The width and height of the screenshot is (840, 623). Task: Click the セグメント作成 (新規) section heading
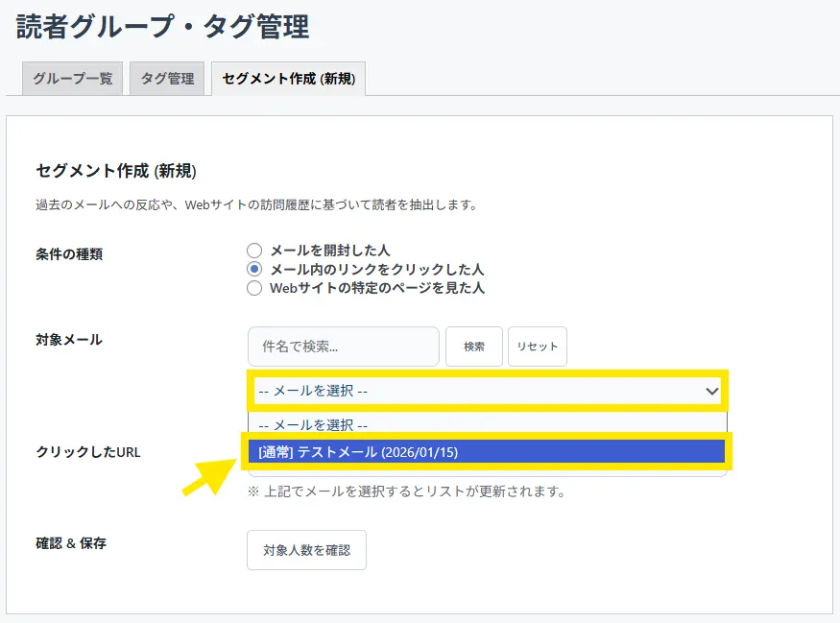pos(116,171)
